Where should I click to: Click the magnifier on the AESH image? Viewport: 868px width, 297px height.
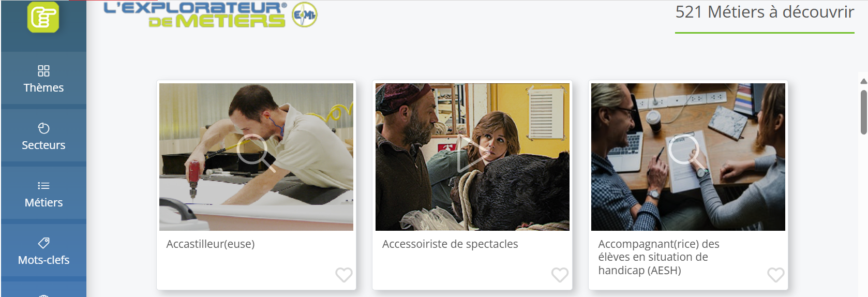click(x=687, y=153)
